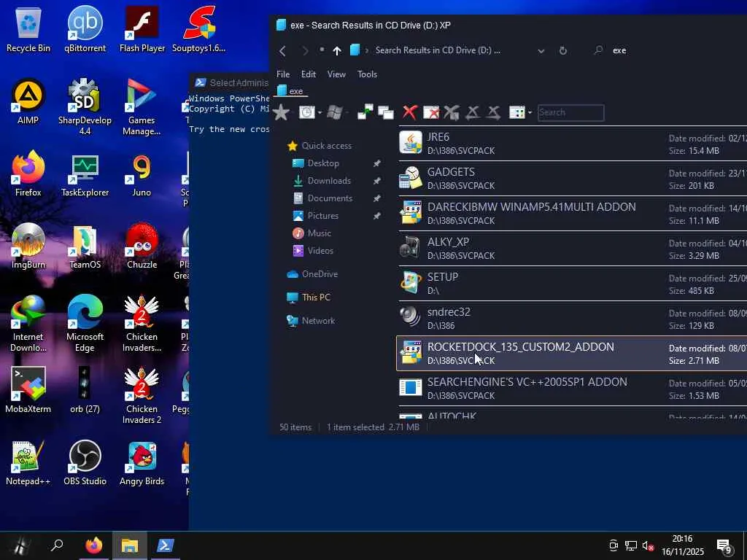Open Downloads in the navigation pane

[x=322, y=181]
